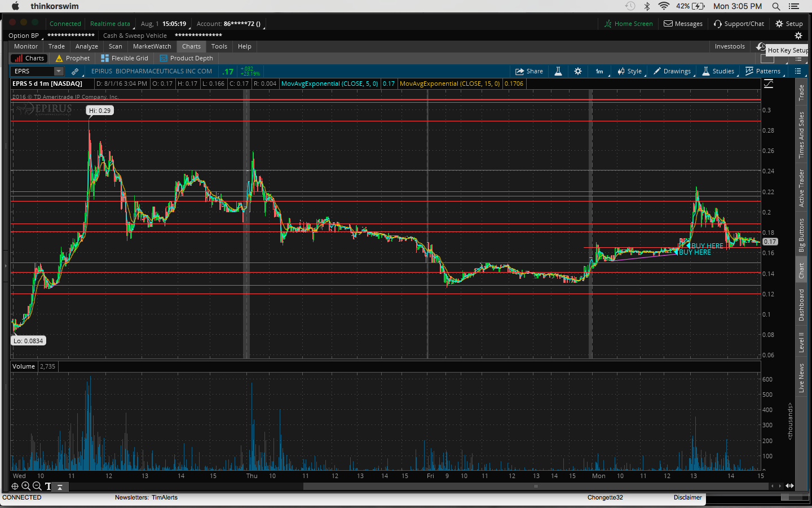Zoom out using the magnifier minus icon
Image resolution: width=812 pixels, height=508 pixels.
point(37,486)
